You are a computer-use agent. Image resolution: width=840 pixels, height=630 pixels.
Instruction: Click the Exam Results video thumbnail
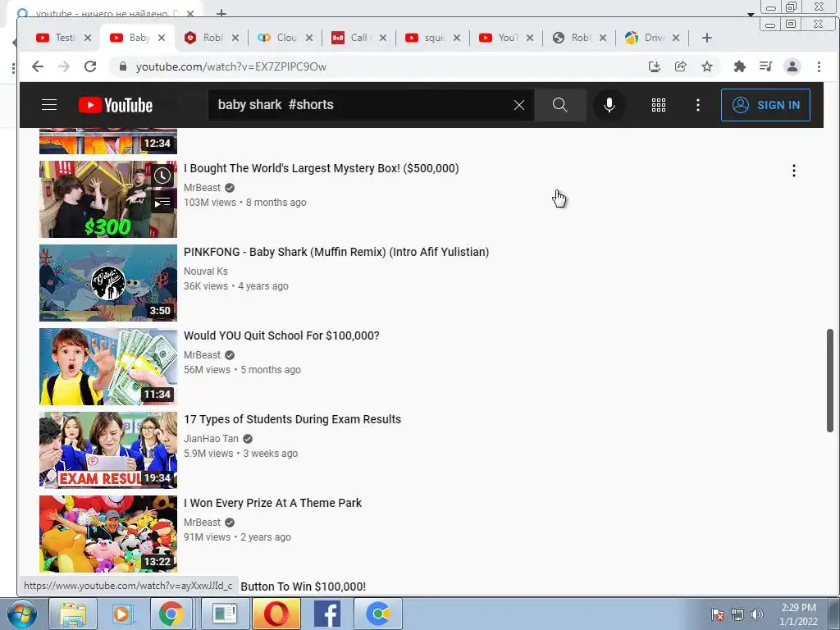point(108,450)
